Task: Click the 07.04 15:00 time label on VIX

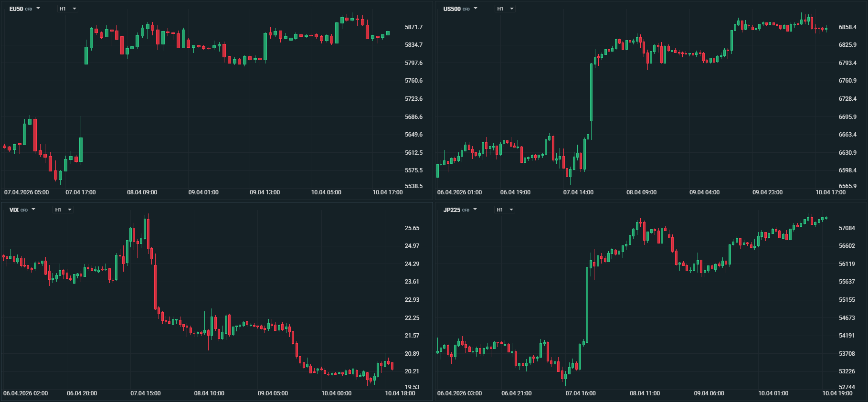Action: [x=145, y=393]
